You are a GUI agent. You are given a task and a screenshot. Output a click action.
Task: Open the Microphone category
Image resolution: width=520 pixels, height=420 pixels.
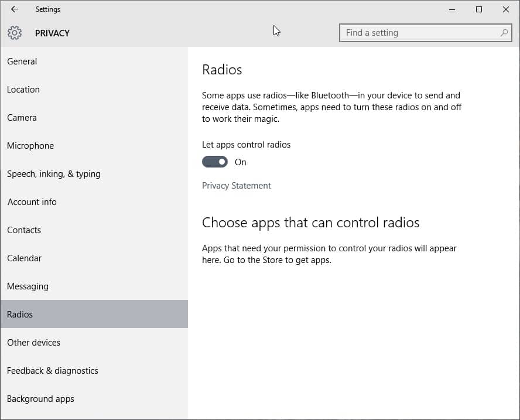30,146
